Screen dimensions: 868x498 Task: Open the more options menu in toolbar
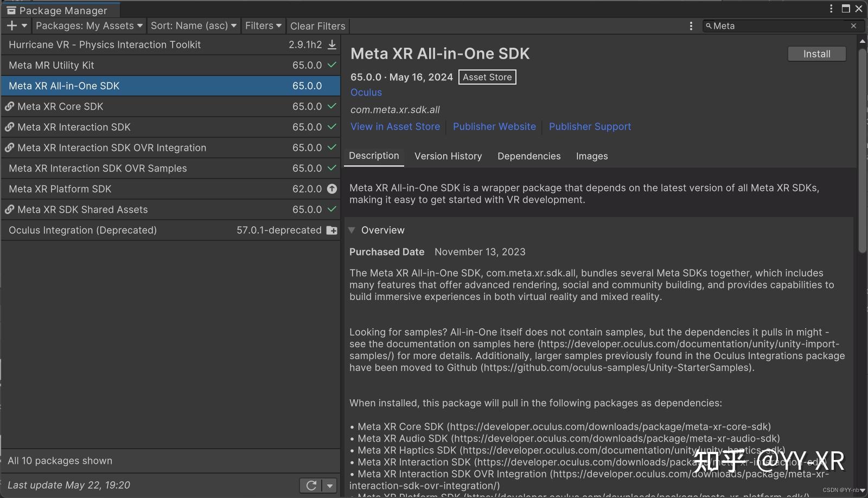tap(691, 25)
